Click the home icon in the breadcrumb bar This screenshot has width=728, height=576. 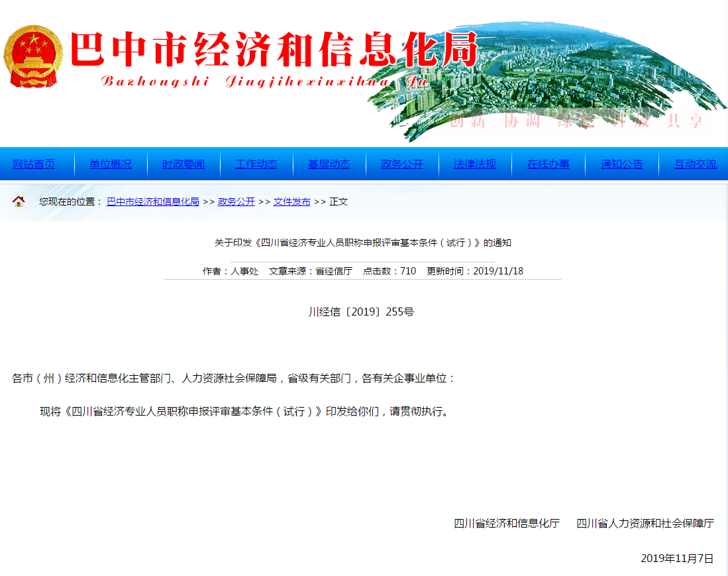point(18,201)
